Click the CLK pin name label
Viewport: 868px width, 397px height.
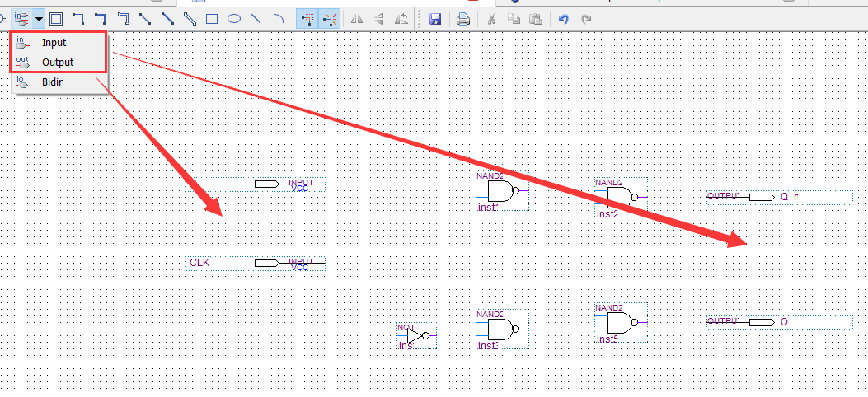pyautogui.click(x=199, y=263)
